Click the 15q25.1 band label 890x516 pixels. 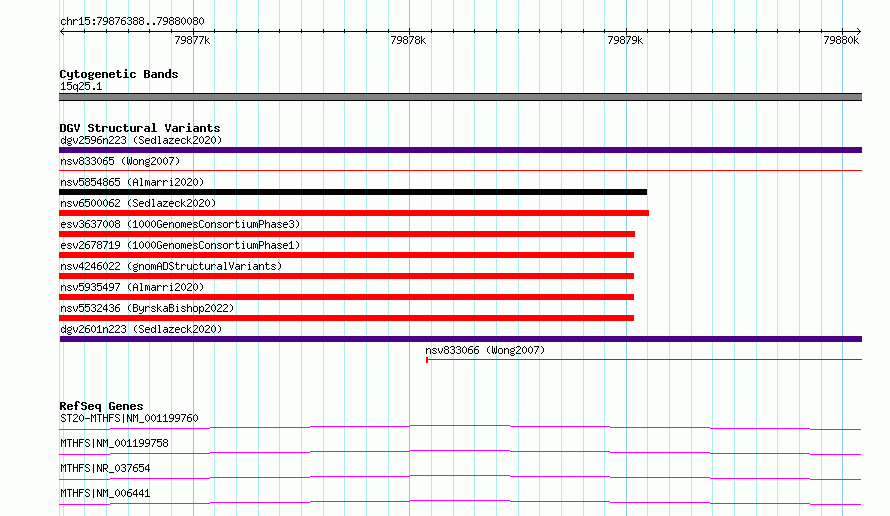81,86
